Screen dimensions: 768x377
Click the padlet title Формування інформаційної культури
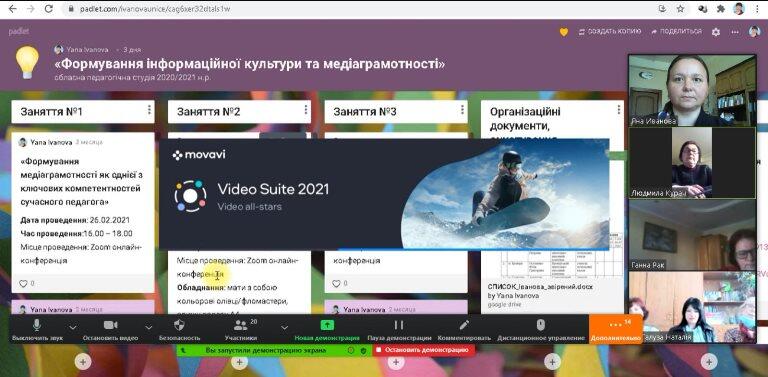click(250, 64)
